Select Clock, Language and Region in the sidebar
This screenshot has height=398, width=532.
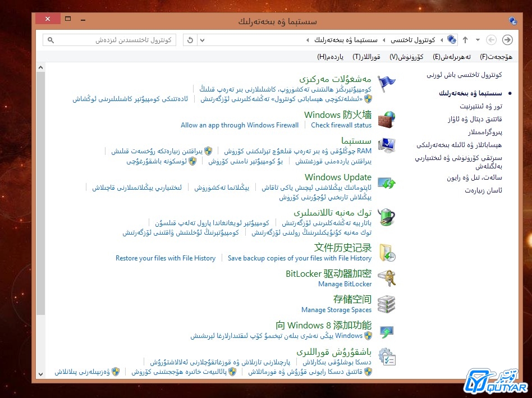474,177
